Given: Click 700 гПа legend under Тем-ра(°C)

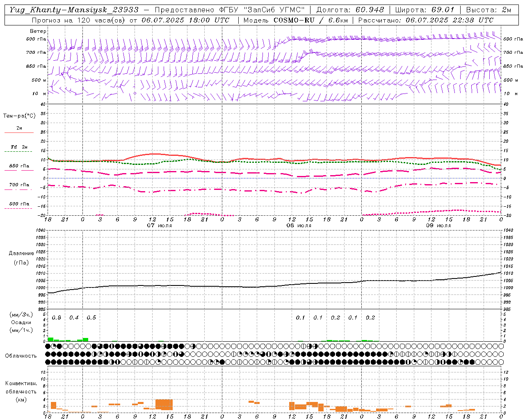Looking at the screenshot, I should pos(19,185).
